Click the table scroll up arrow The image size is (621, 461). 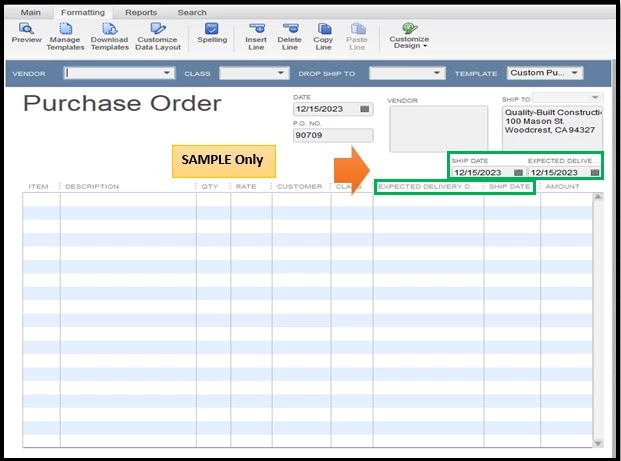click(x=598, y=197)
